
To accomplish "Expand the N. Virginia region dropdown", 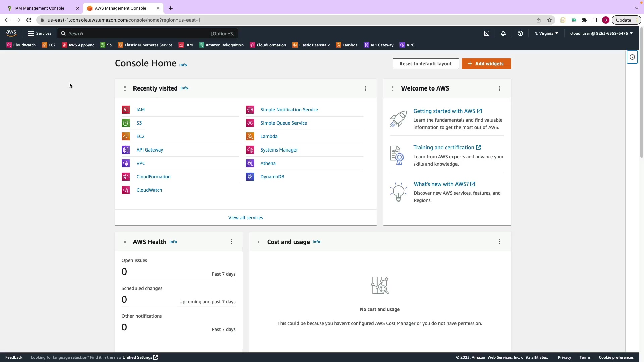I will pyautogui.click(x=546, y=33).
